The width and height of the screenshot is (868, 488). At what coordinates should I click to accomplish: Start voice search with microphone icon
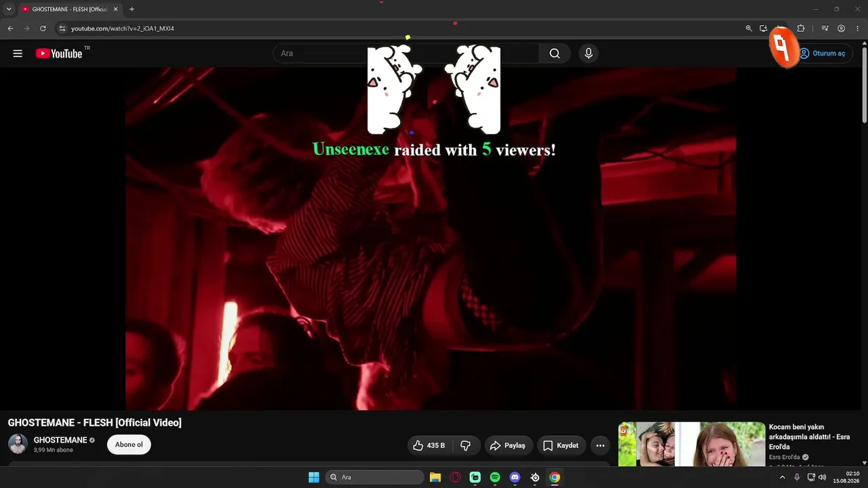pos(589,54)
